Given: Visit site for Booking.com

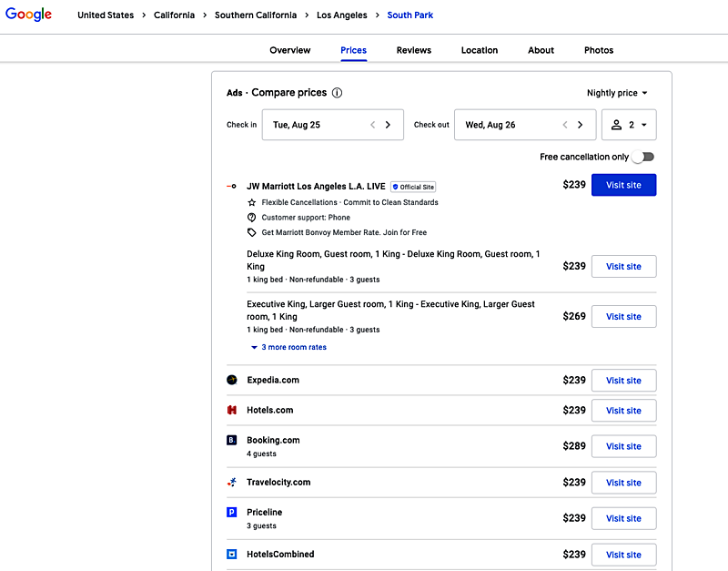Looking at the screenshot, I should pos(623,446).
